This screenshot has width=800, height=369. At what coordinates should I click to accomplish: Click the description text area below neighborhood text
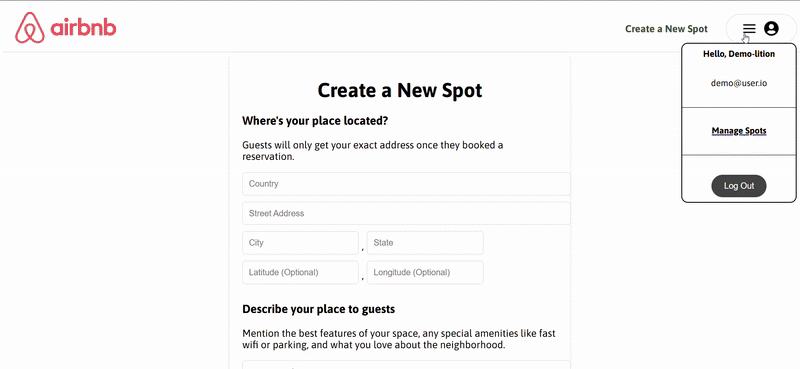point(406,365)
